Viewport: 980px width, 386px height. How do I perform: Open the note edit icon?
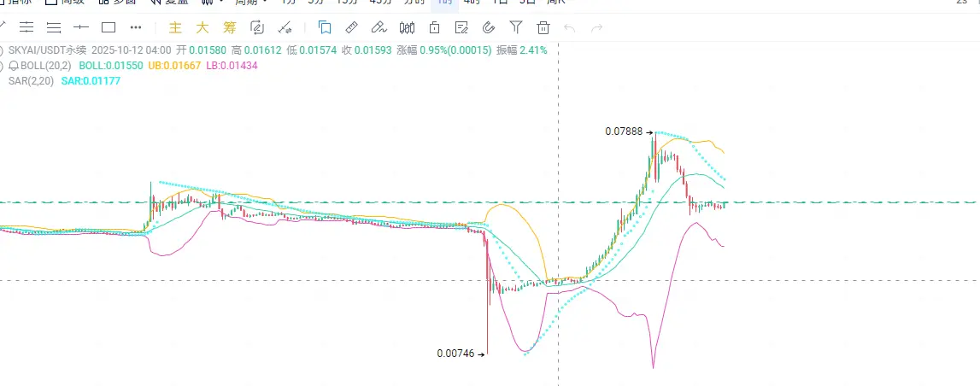coord(462,26)
